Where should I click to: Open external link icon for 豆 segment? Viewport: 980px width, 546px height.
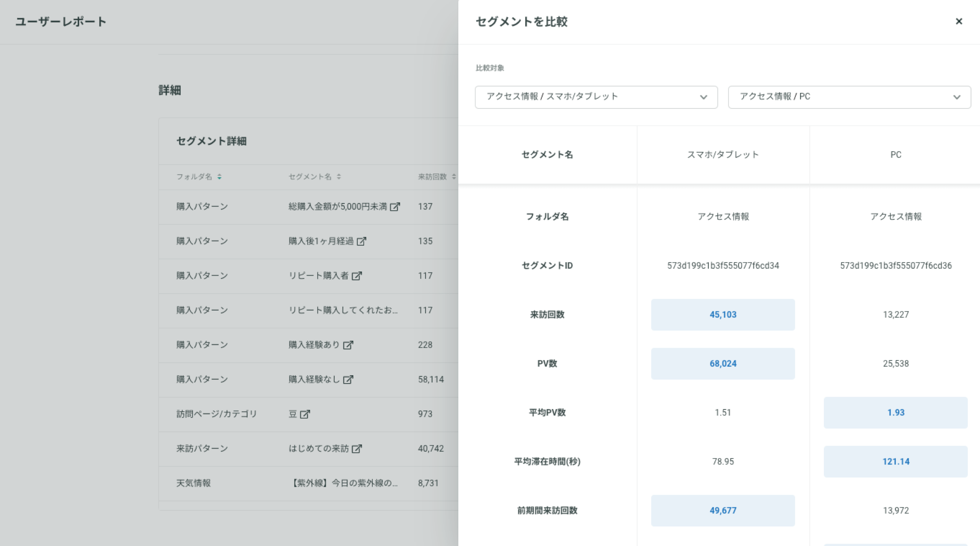(x=305, y=414)
